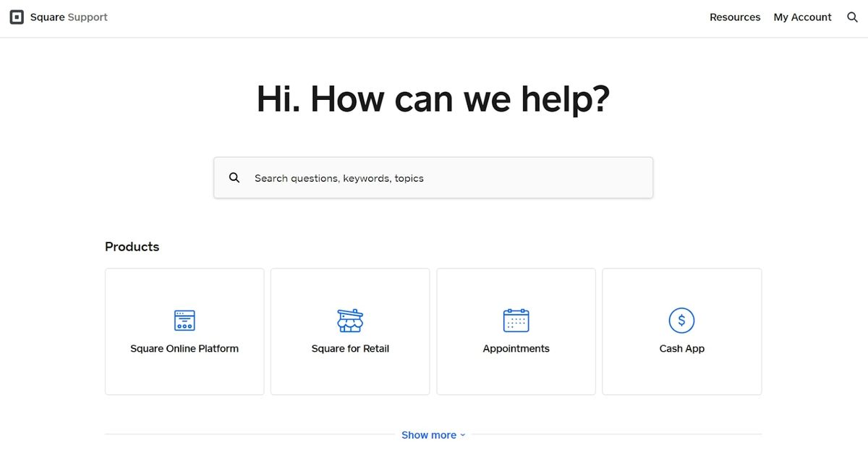
Task: Click the chevron next to Show more
Action: tap(461, 434)
